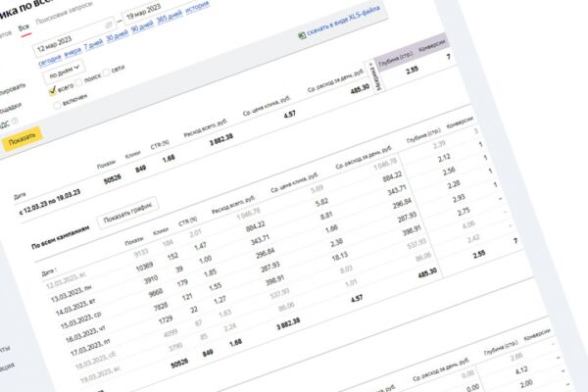Click the end date field '19 мар 2023'
Image resolution: width=588 pixels, height=392 pixels.
[148, 11]
